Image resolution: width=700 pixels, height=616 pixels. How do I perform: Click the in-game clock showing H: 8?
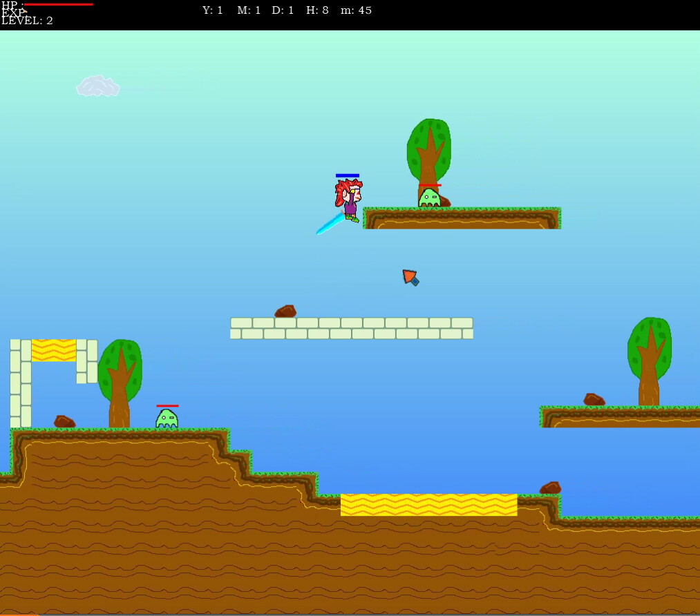click(319, 10)
